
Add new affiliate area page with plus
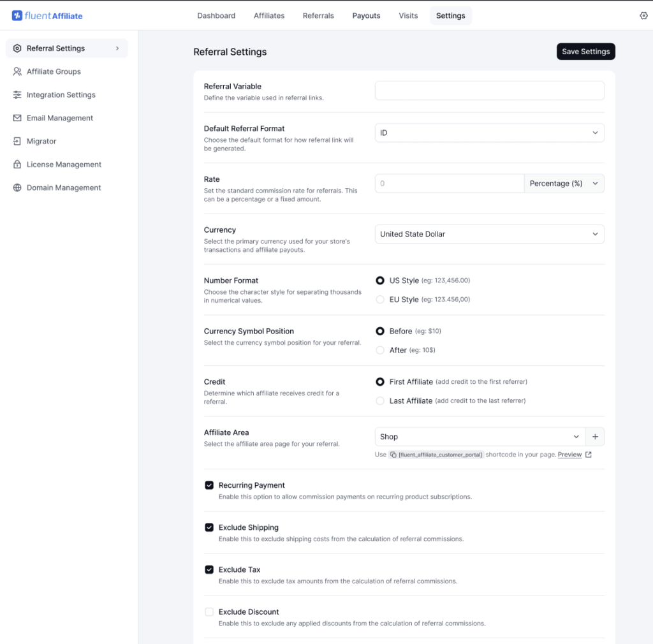click(x=595, y=437)
